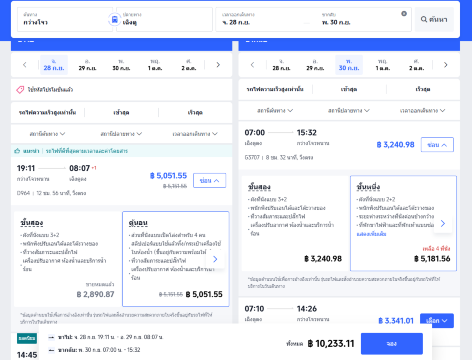Click the 19:11 departure time
The image size is (472, 360).
[26, 168]
